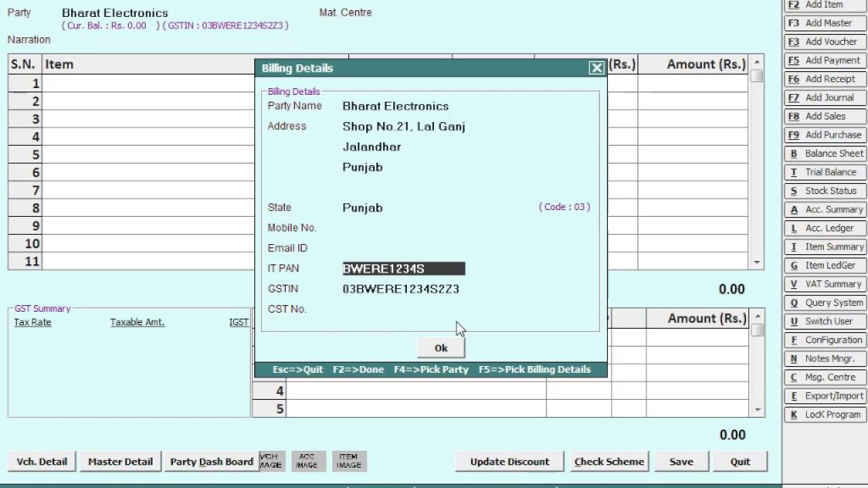Click the VCH IMAGE icon button

point(271,461)
